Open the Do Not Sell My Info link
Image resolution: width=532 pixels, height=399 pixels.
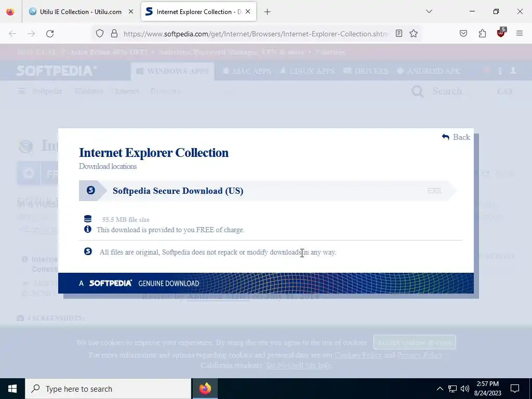click(299, 365)
